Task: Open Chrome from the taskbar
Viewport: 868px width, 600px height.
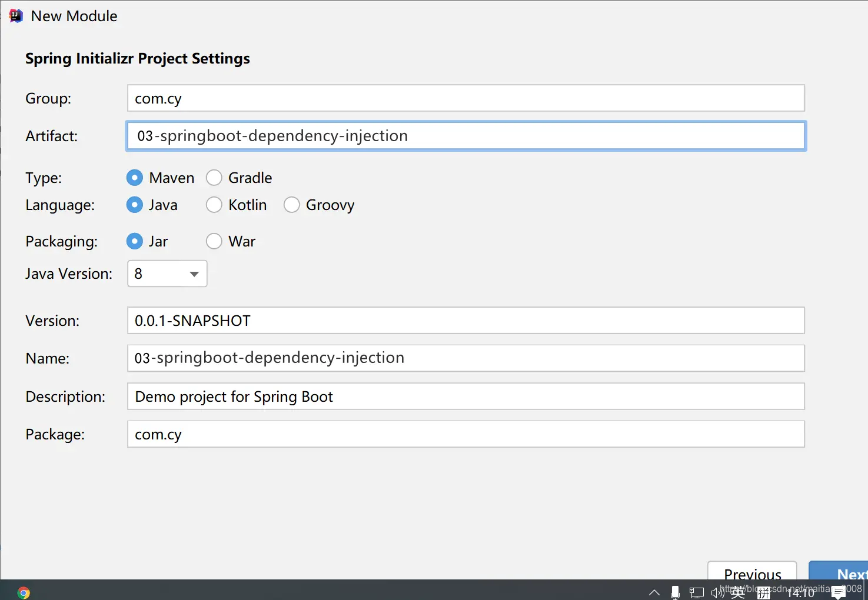Action: 24,592
